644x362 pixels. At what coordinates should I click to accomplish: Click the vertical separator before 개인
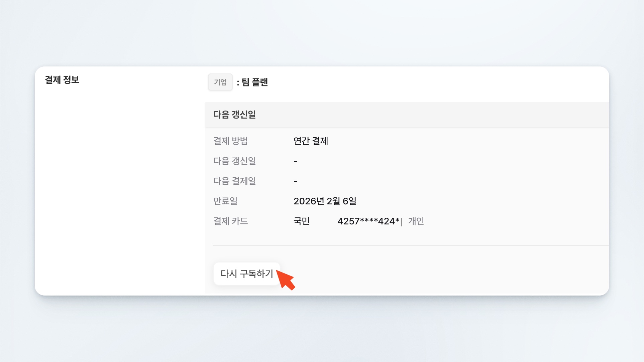click(x=401, y=222)
